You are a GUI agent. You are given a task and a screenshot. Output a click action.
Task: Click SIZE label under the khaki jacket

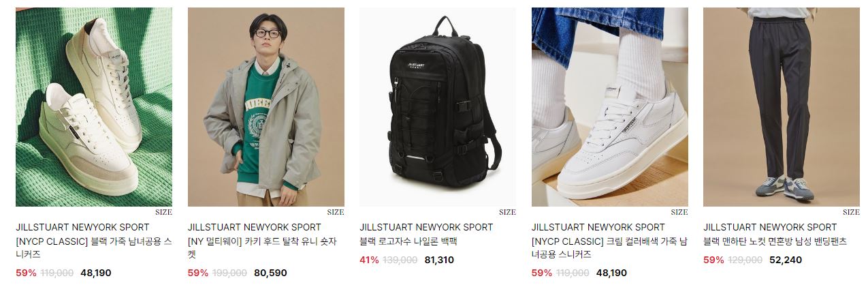336,212
